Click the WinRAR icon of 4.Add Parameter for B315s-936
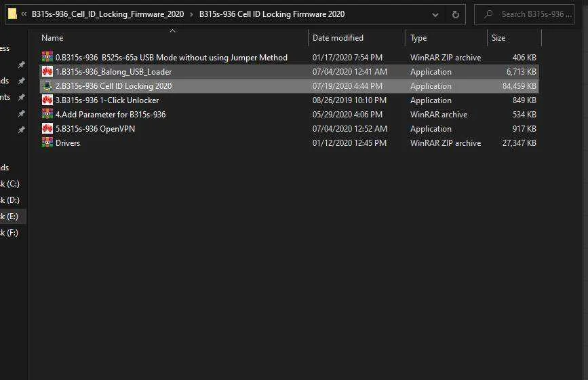 tap(47, 114)
